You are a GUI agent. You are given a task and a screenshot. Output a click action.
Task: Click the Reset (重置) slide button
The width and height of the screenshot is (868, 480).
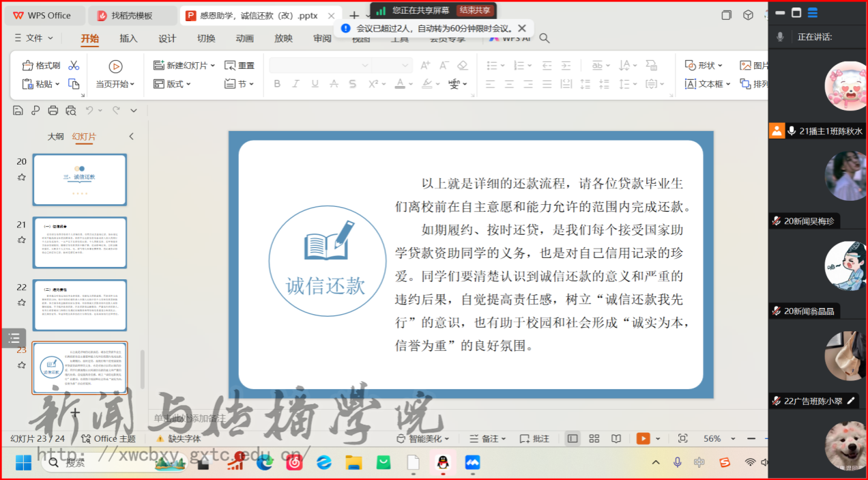click(x=240, y=66)
